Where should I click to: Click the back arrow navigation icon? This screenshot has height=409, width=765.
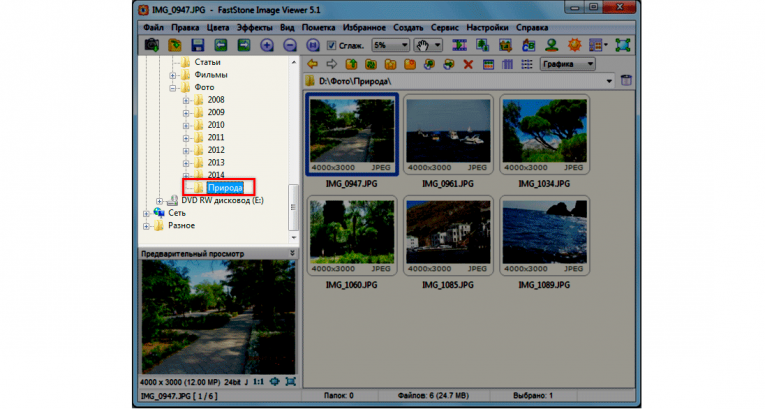(312, 64)
